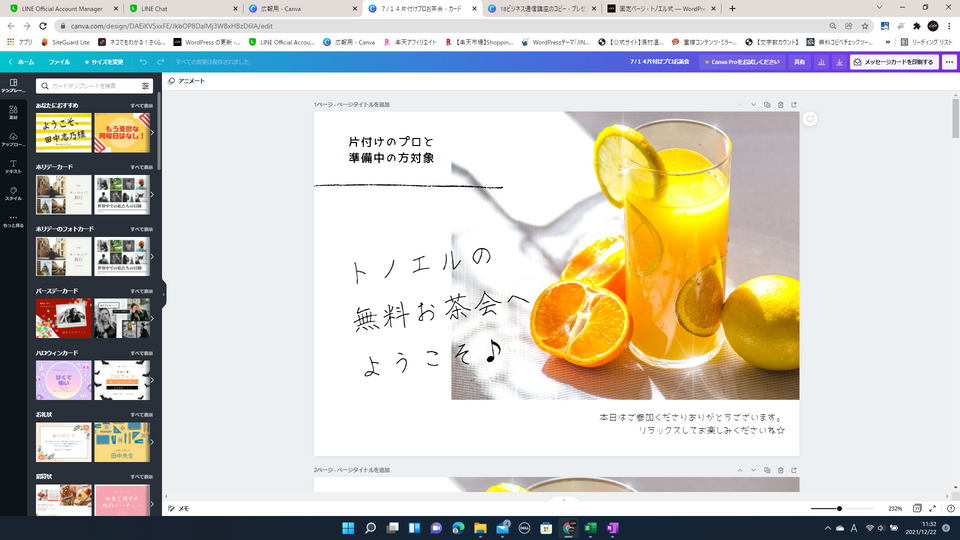Open the ファイル menu
The width and height of the screenshot is (960, 540).
click(60, 62)
